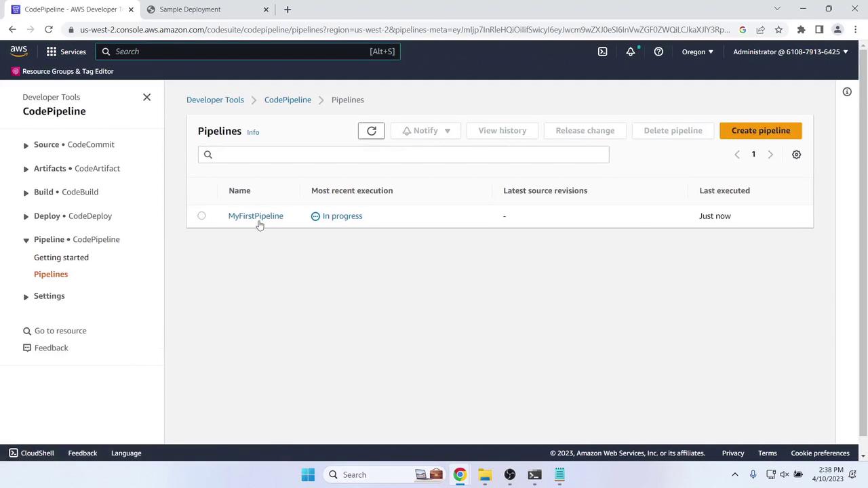Show hidden system tray icons
The width and height of the screenshot is (868, 488).
[734, 474]
